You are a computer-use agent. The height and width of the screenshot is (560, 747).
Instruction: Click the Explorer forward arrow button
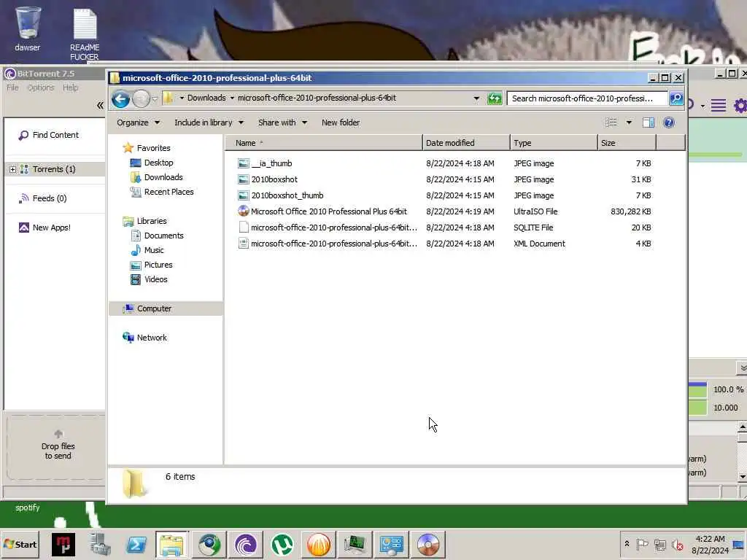[x=141, y=98]
